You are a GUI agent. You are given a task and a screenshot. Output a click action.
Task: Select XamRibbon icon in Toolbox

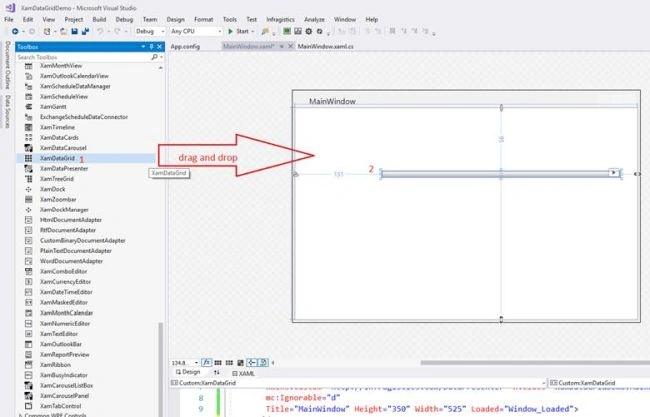(x=28, y=365)
